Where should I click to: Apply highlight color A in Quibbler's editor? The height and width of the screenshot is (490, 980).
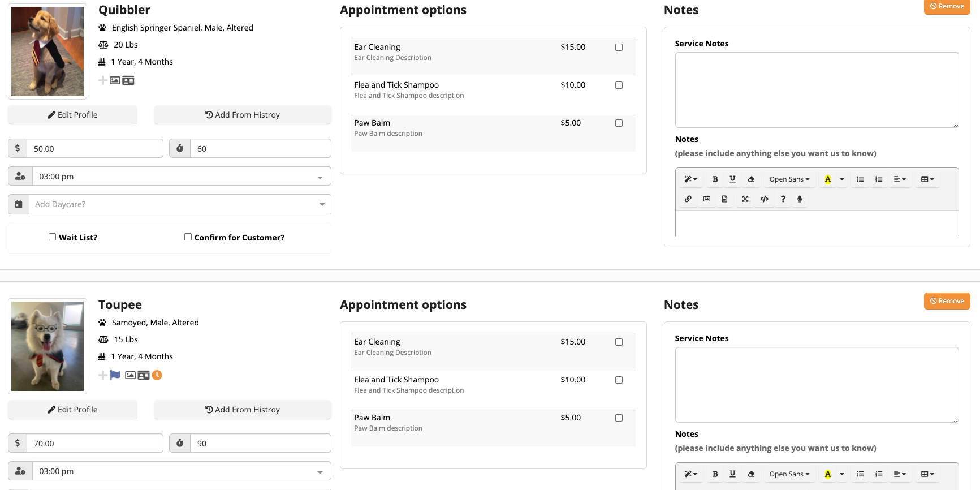point(828,179)
